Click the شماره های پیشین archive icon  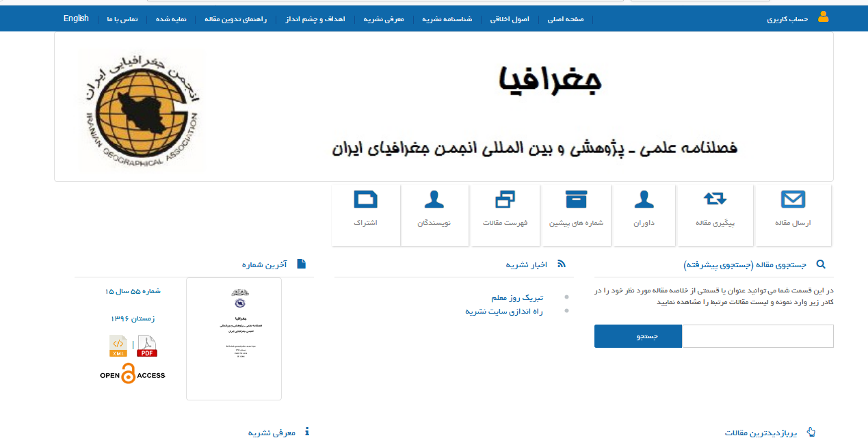click(576, 199)
